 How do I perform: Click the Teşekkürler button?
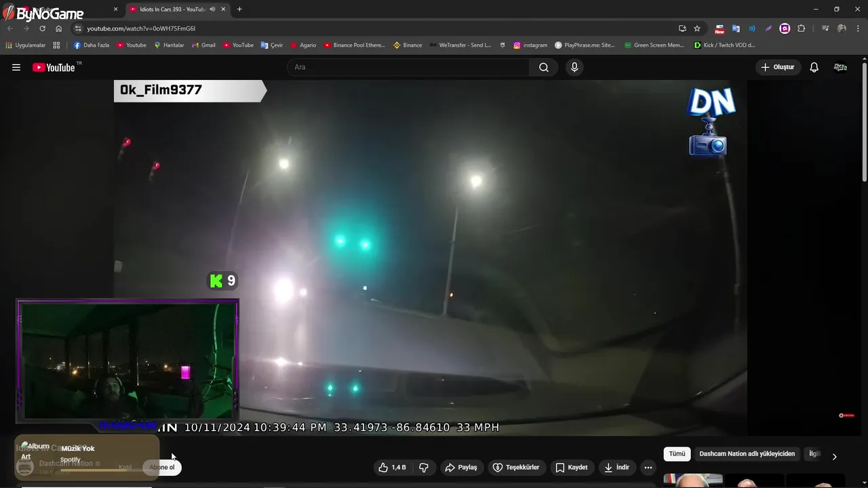(517, 467)
